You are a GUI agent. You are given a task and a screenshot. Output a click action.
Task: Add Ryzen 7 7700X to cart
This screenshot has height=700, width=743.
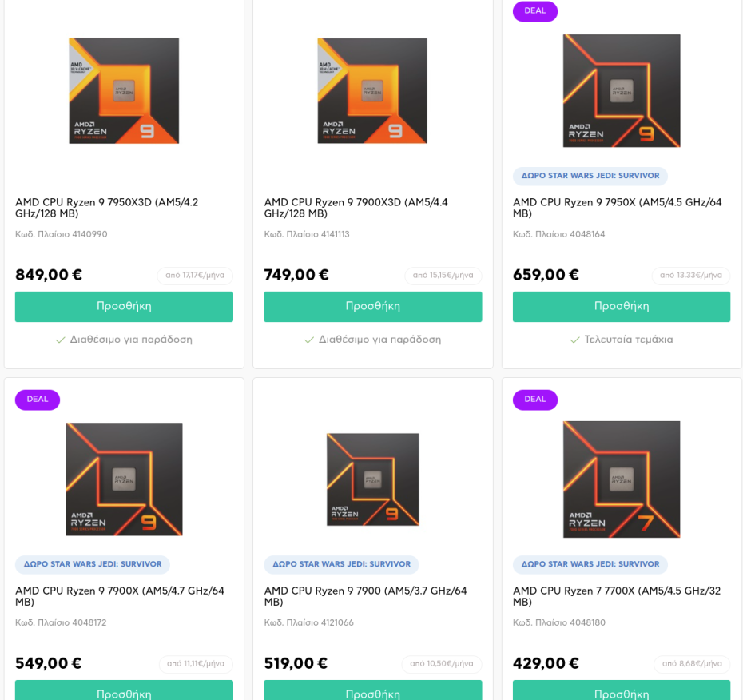click(622, 692)
